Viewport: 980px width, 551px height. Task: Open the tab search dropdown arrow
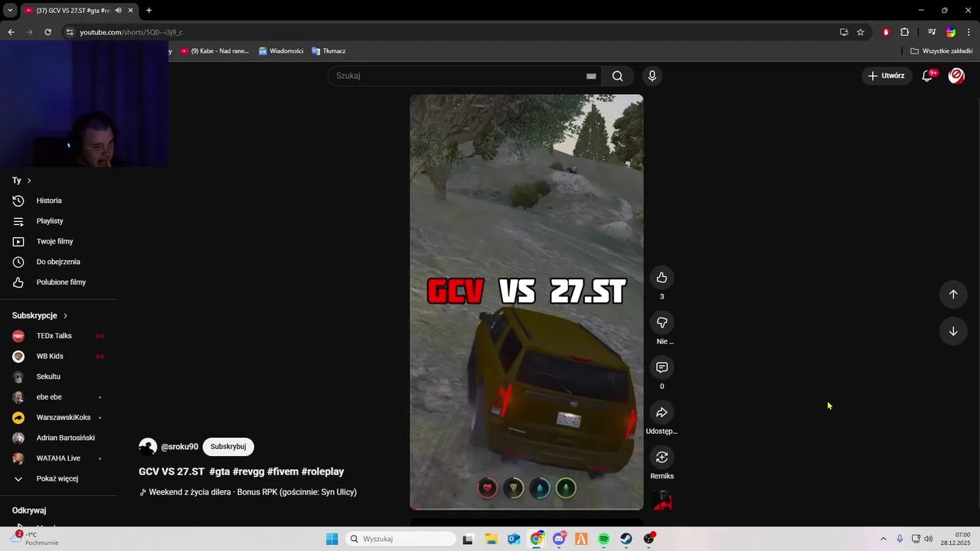click(10, 11)
